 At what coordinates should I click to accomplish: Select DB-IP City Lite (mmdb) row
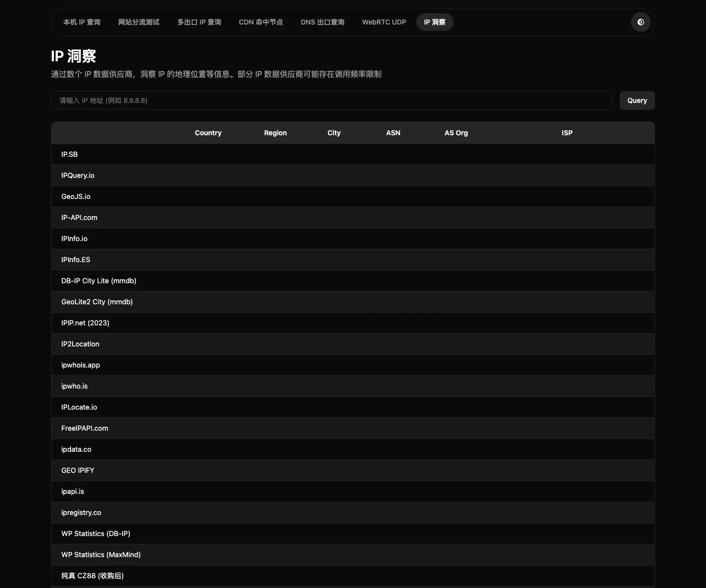pyautogui.click(x=353, y=281)
